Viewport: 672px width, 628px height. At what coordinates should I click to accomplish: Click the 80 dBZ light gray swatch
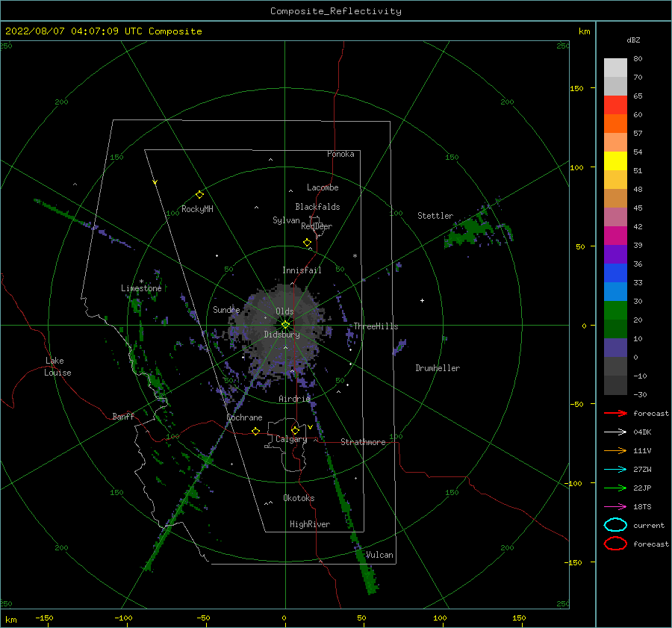[x=615, y=68]
